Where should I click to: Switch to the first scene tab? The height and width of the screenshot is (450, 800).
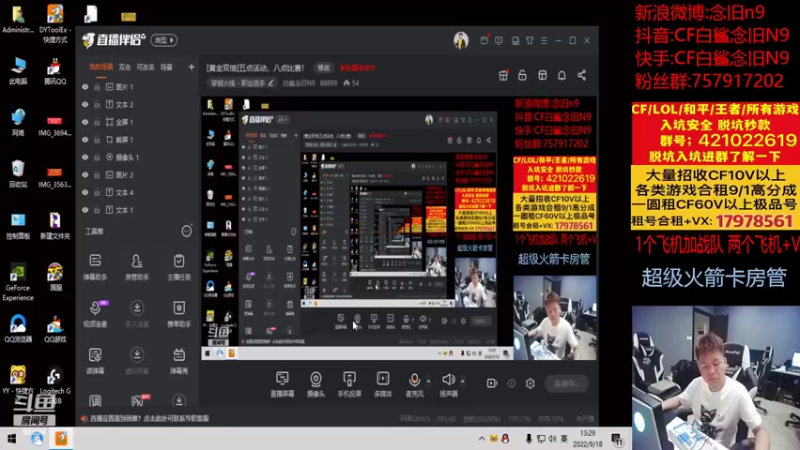[101, 67]
